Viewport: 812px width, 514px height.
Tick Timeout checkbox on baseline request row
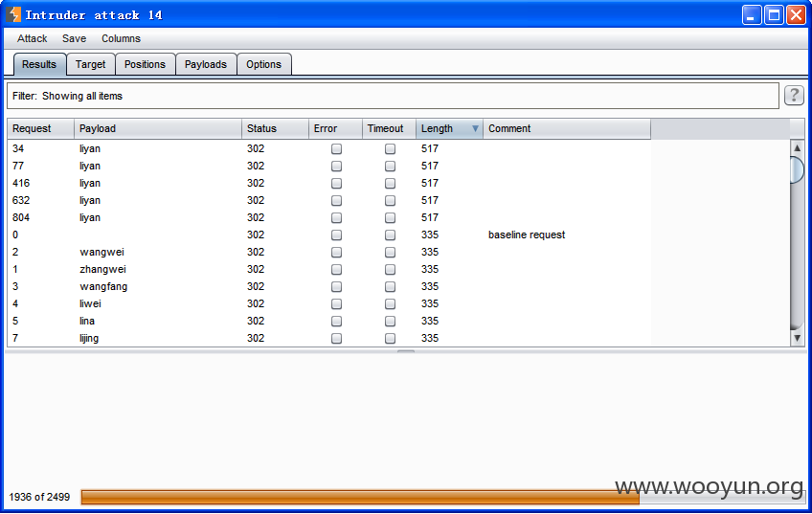390,235
